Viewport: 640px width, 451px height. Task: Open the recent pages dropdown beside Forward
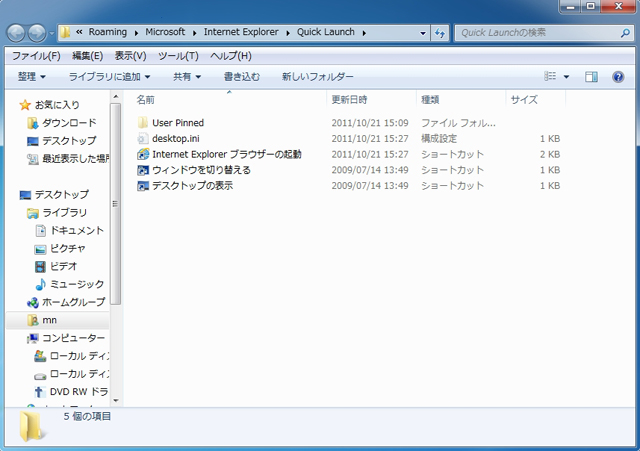[51, 33]
